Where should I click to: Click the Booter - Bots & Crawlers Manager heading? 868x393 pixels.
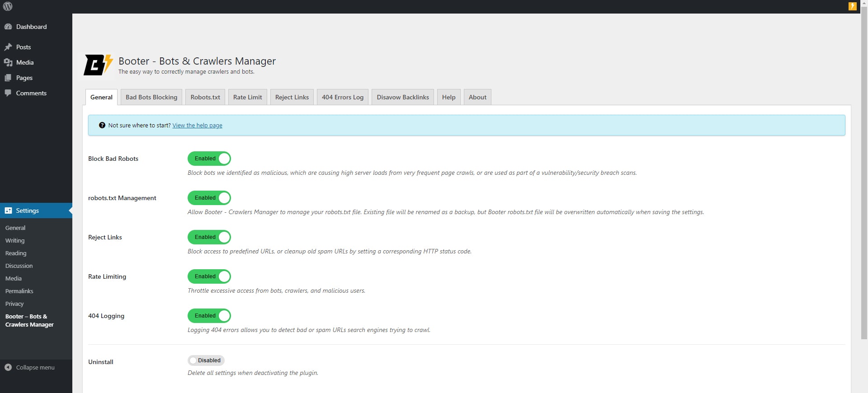197,61
